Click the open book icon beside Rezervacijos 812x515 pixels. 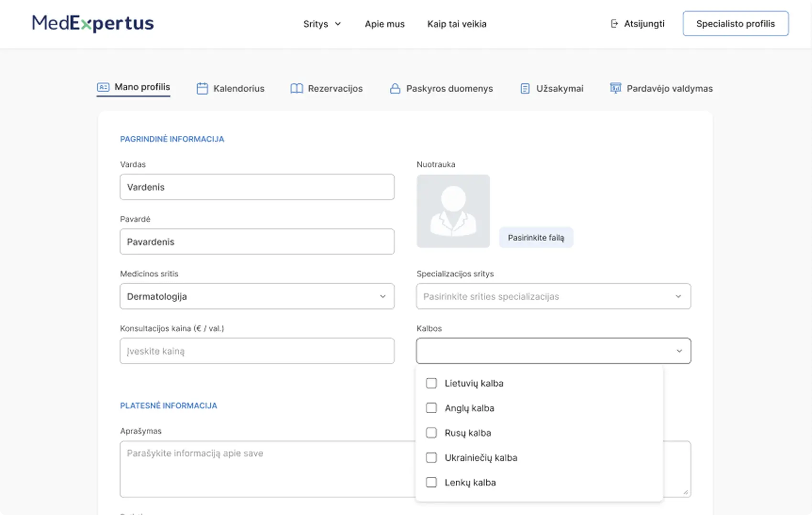coord(296,88)
